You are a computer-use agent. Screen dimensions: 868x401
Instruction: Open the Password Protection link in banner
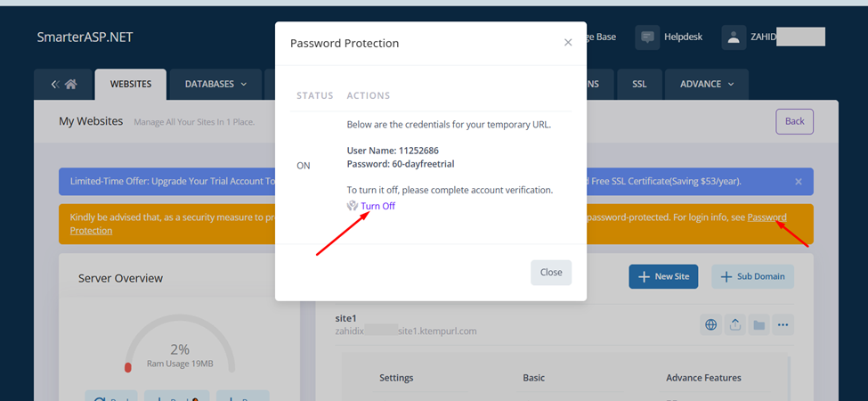[767, 217]
